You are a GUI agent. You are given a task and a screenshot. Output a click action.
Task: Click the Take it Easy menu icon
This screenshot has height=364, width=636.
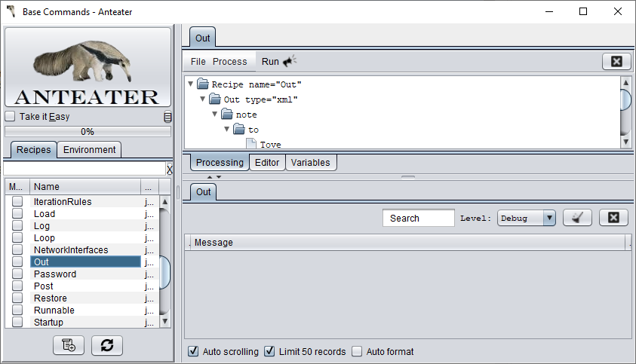click(167, 117)
